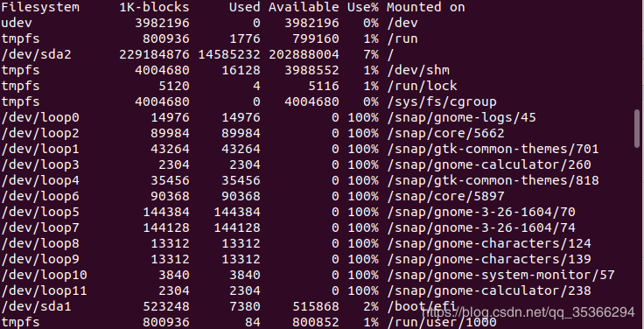
Task: Click 'udev' in the filesystem column
Action: [x=17, y=23]
